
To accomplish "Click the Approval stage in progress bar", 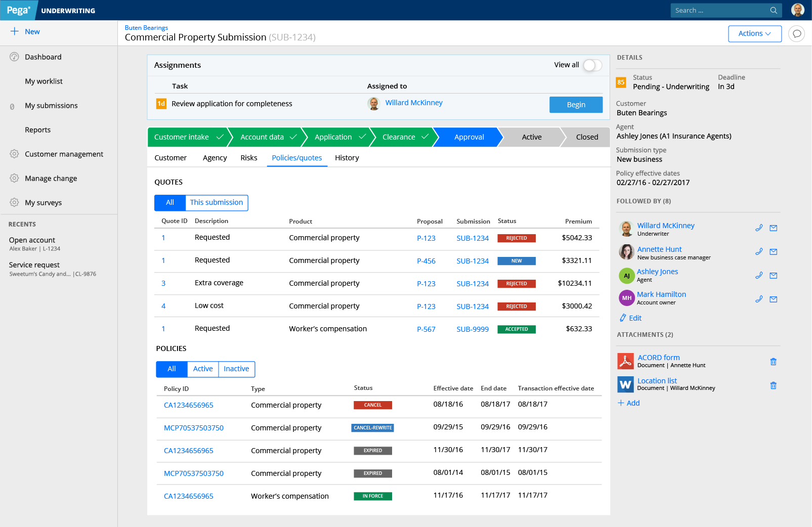I will pos(468,137).
